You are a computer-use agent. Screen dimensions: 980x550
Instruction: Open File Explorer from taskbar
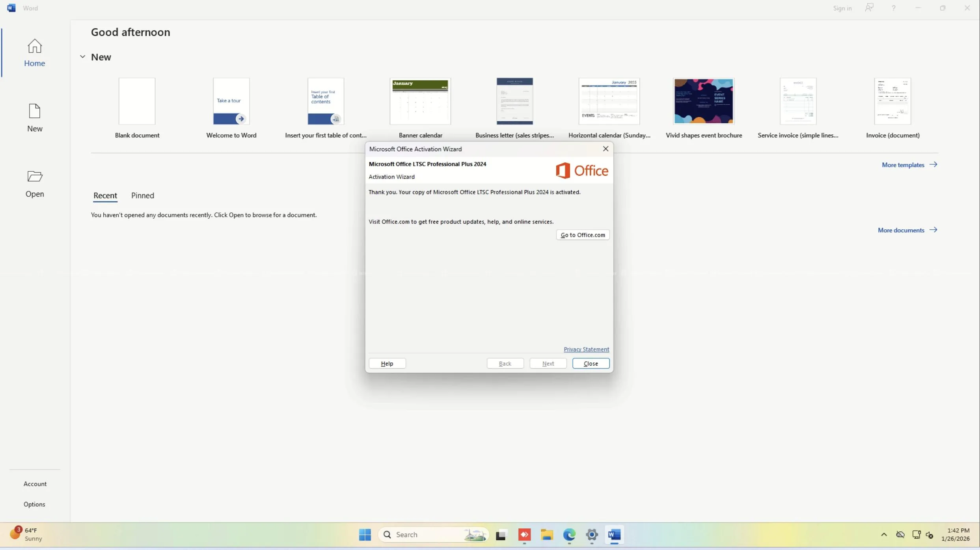tap(547, 535)
